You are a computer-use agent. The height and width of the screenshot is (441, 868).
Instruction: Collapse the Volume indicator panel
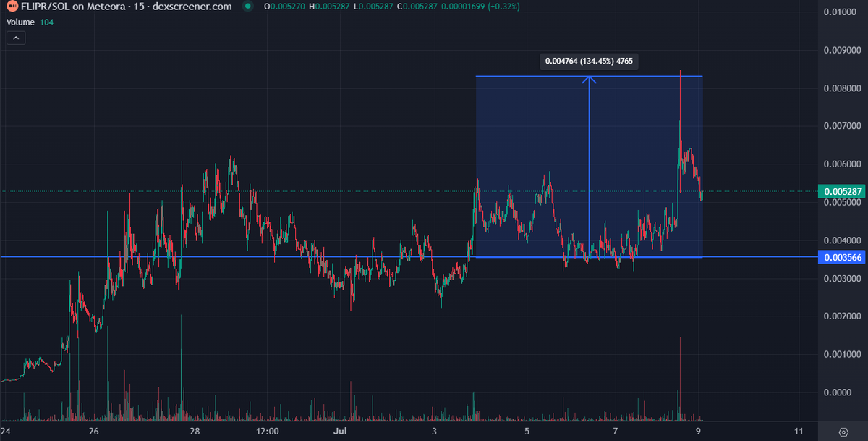click(15, 37)
